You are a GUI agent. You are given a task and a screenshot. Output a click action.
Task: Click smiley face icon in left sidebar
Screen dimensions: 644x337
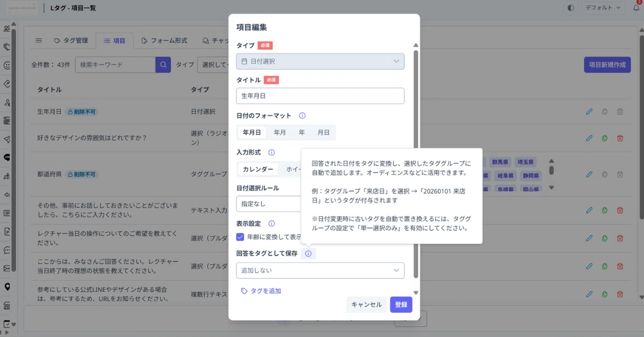[7, 65]
